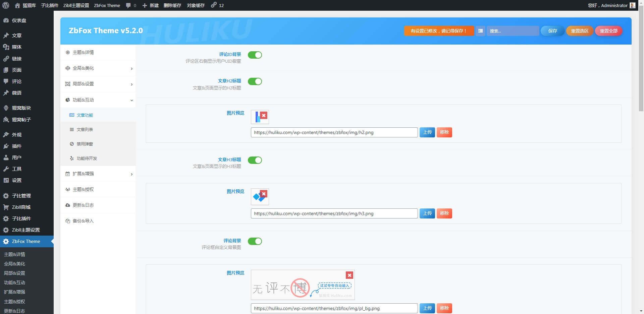Expand the 全局&美化 section
The height and width of the screenshot is (314, 644).
coord(98,68)
